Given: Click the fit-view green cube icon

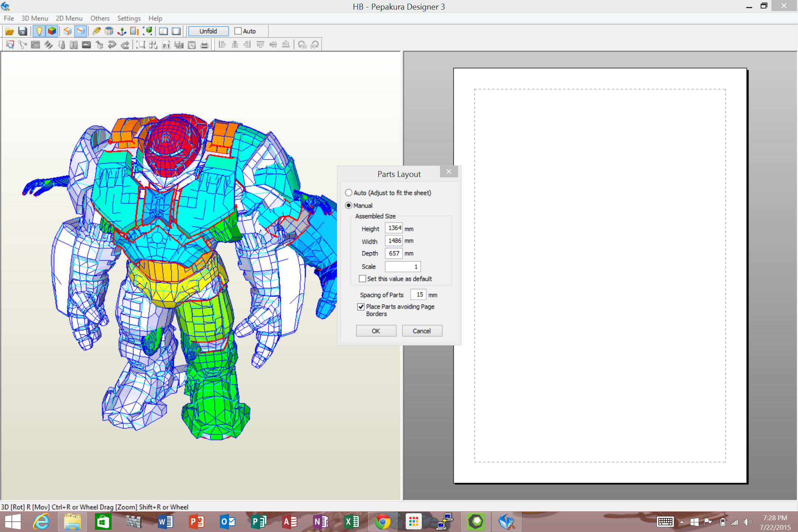Looking at the screenshot, I should tap(147, 31).
